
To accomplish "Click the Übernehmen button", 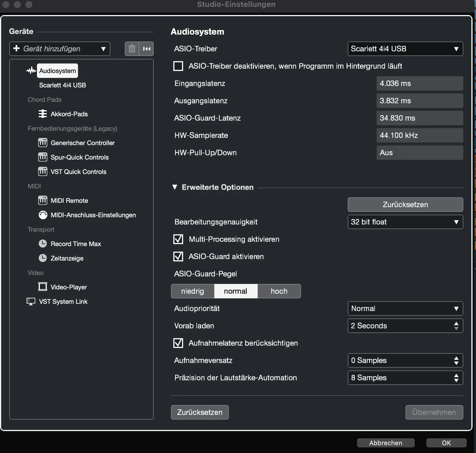I will [434, 412].
